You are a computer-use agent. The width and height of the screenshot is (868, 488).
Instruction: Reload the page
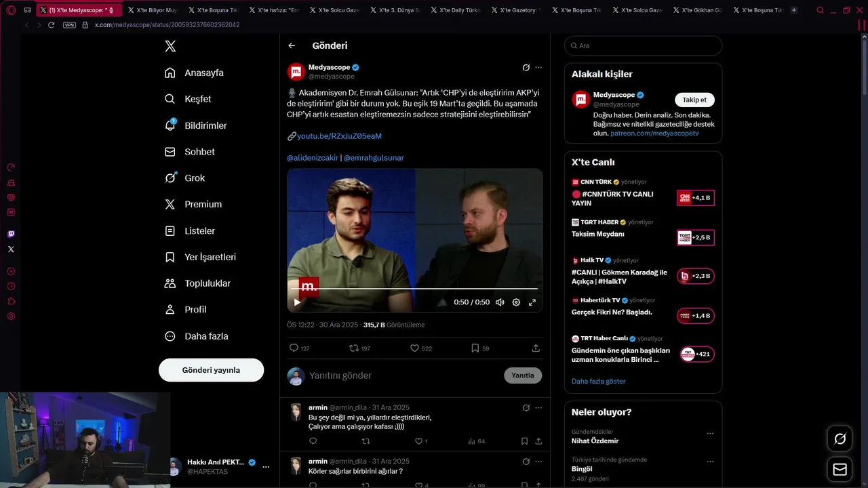coord(51,25)
